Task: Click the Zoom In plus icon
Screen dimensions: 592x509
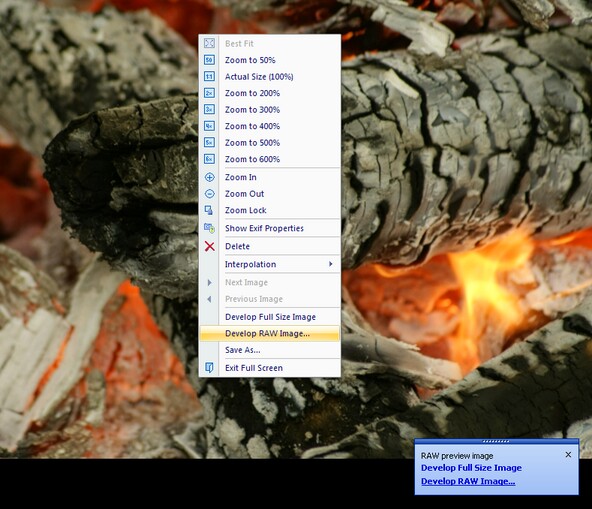Action: tap(209, 177)
